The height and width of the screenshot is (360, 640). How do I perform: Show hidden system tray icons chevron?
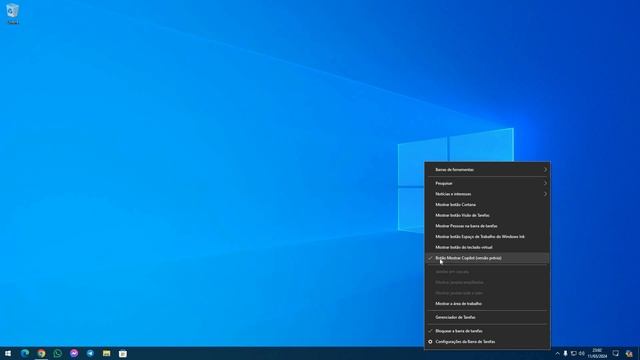point(557,353)
